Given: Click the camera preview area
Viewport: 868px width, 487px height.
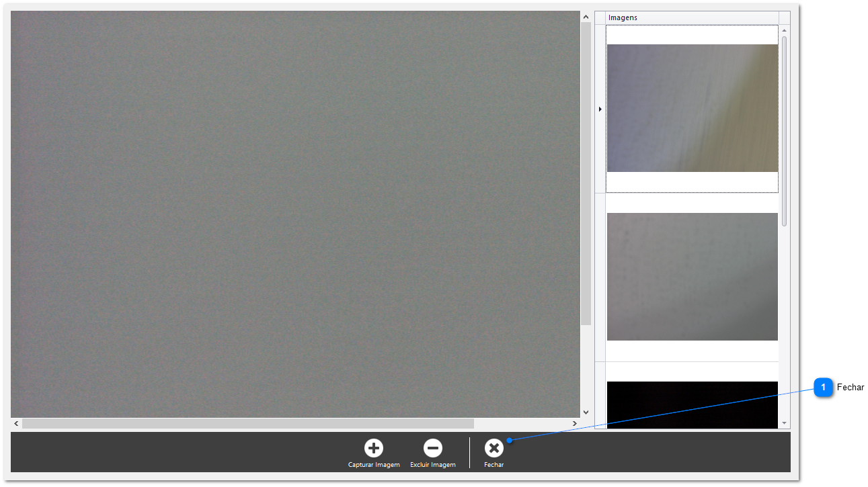Looking at the screenshot, I should click(x=295, y=214).
